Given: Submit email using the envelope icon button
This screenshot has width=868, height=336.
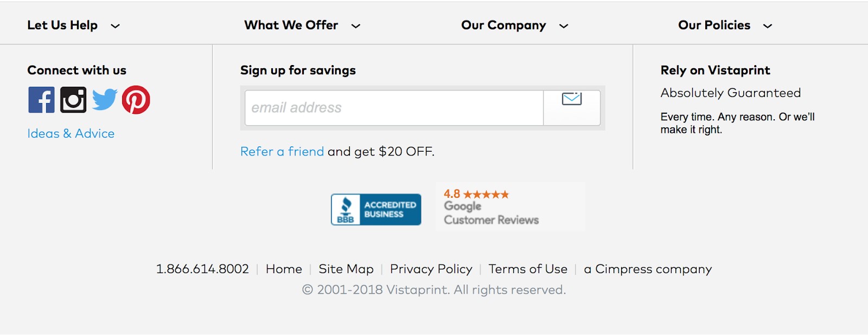Looking at the screenshot, I should pos(572,107).
